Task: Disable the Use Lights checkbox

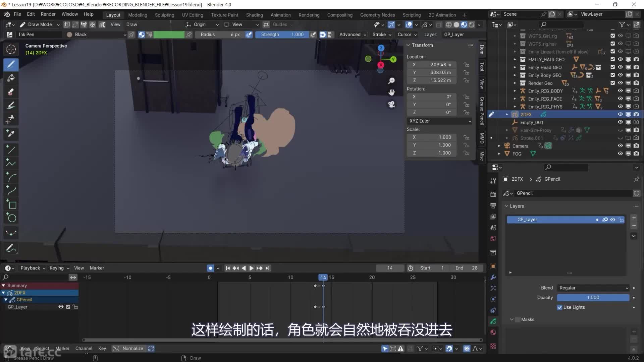Action: (559, 307)
